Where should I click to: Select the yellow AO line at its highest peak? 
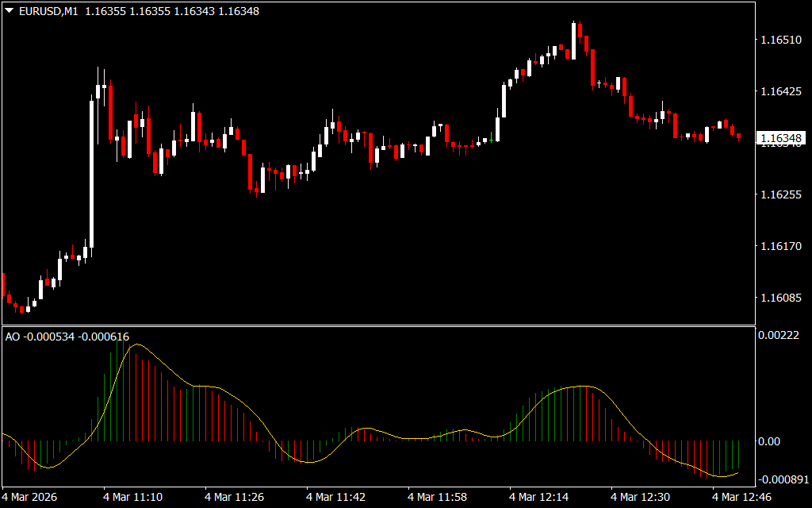click(137, 344)
